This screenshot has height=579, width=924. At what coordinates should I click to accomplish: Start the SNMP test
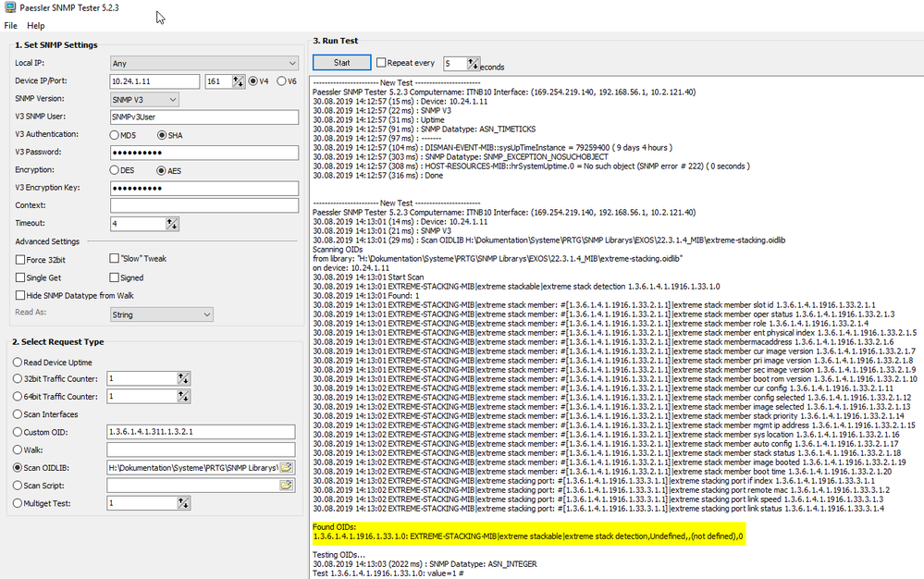point(342,63)
